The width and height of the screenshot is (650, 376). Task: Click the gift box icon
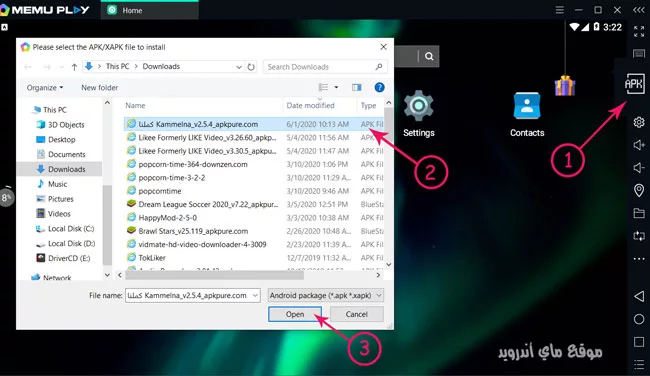tap(565, 85)
